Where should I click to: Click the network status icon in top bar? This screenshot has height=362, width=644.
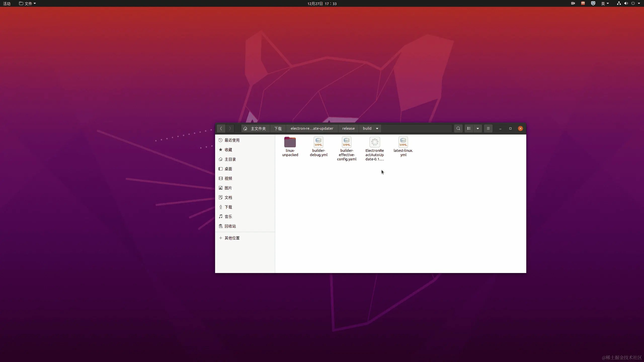click(x=619, y=4)
